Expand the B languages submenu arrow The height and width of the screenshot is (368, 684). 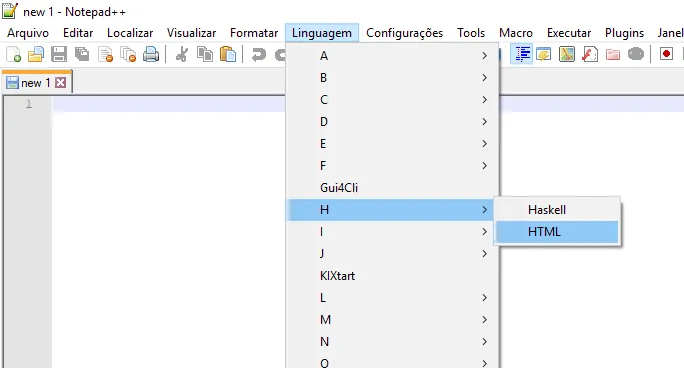tap(485, 78)
